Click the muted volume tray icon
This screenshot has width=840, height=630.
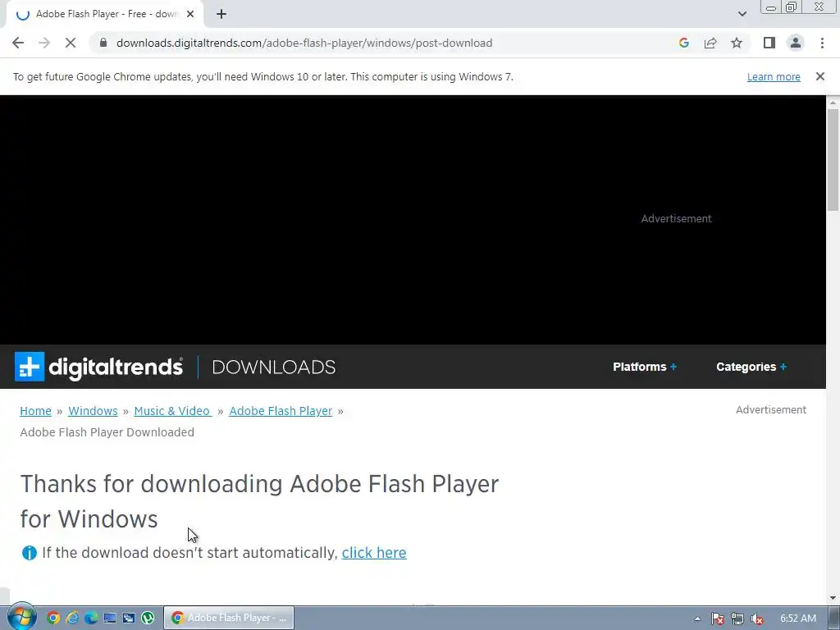[757, 619]
